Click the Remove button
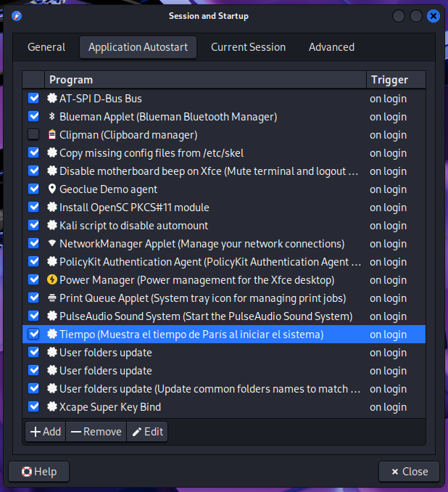The height and width of the screenshot is (492, 448). 96,432
